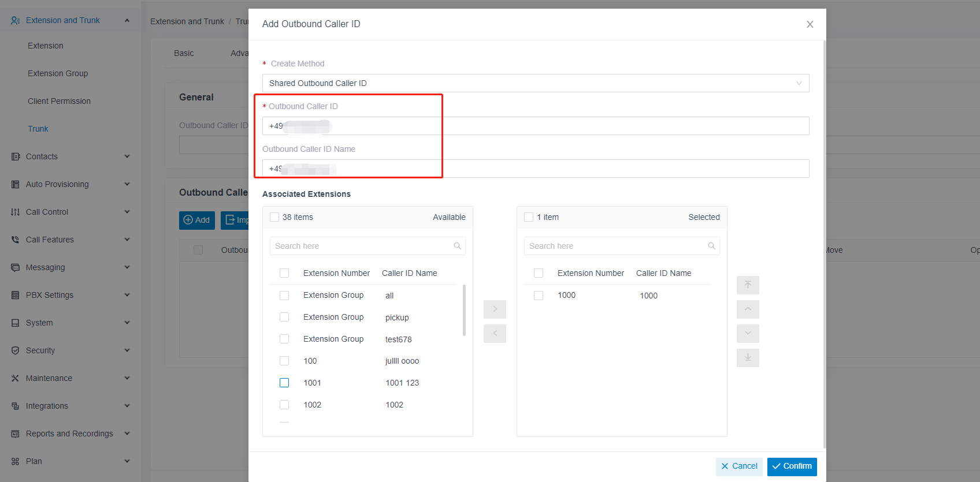Select all checkbox in Selected panel header
The height and width of the screenshot is (482, 980).
coord(529,217)
